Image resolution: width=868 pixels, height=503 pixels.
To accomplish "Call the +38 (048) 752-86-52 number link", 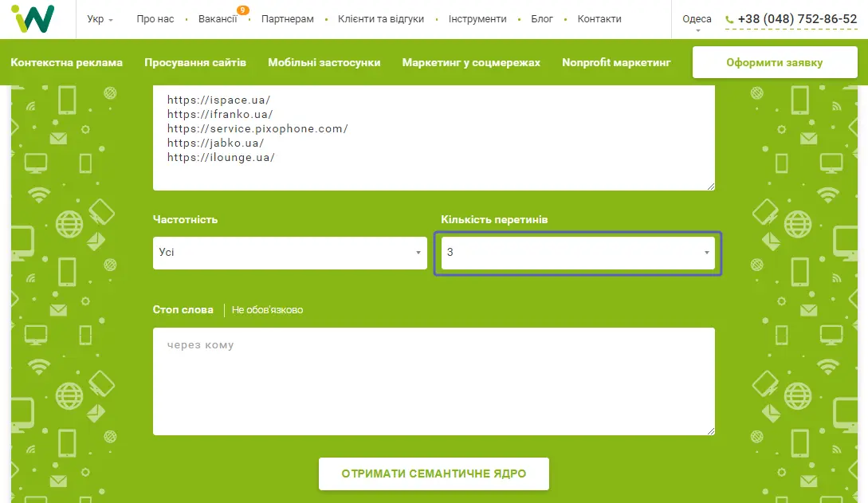I will [797, 19].
